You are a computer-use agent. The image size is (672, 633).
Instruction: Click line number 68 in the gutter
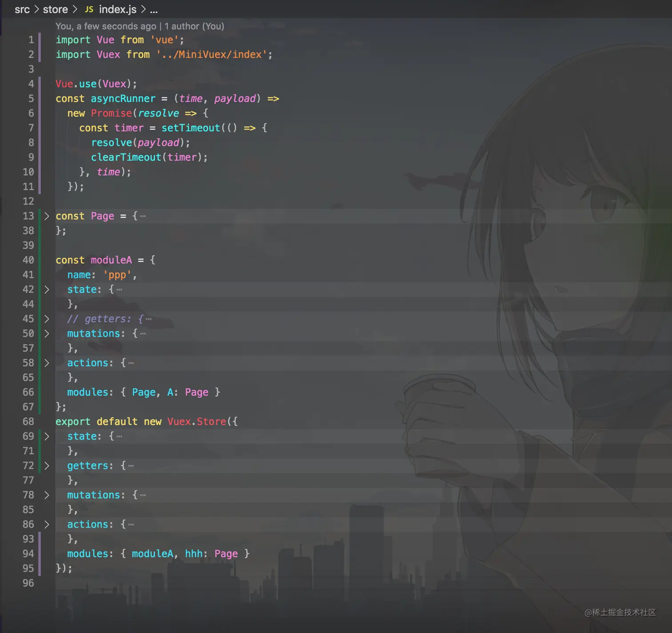[28, 421]
